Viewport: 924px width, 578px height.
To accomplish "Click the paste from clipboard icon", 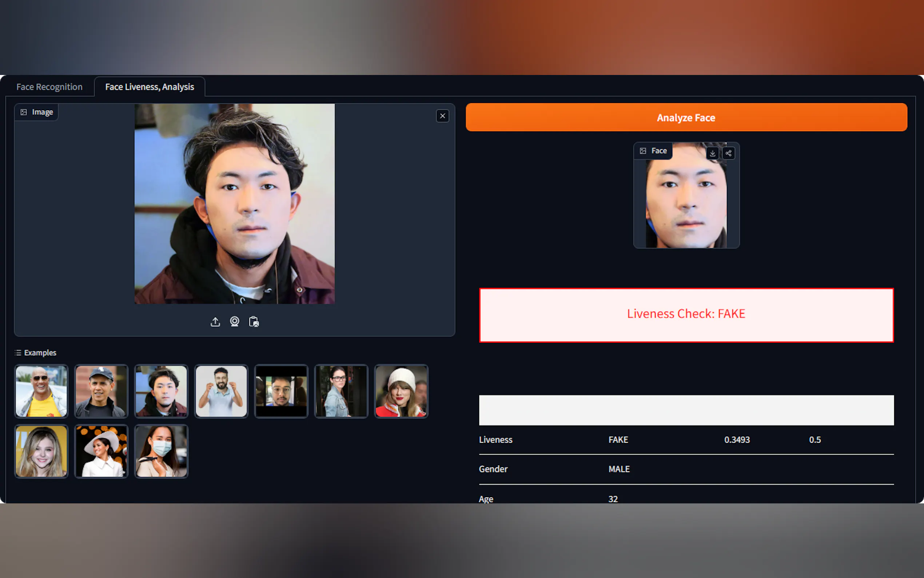I will click(x=254, y=322).
